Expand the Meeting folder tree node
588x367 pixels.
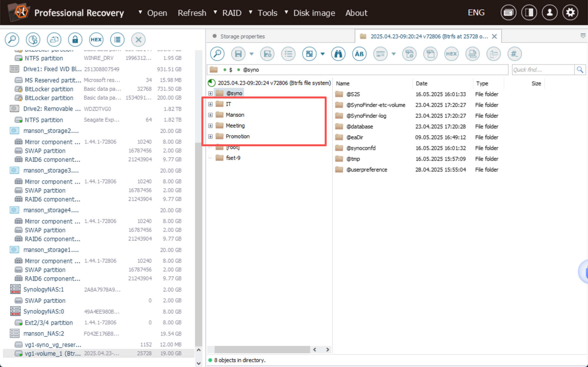[x=210, y=126]
